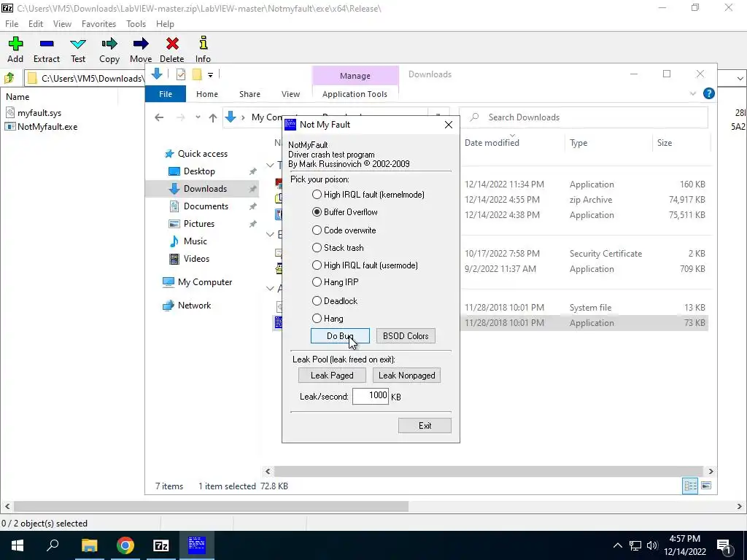Open Explorer Share ribbon tab
The width and height of the screenshot is (747, 560).
pyautogui.click(x=249, y=94)
